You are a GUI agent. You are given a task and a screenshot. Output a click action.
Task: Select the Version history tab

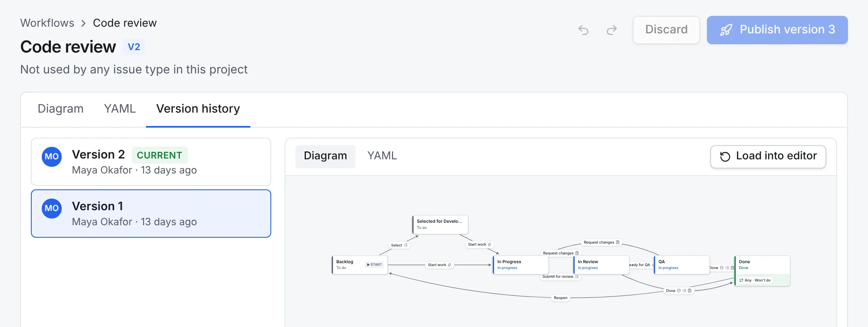pyautogui.click(x=198, y=109)
